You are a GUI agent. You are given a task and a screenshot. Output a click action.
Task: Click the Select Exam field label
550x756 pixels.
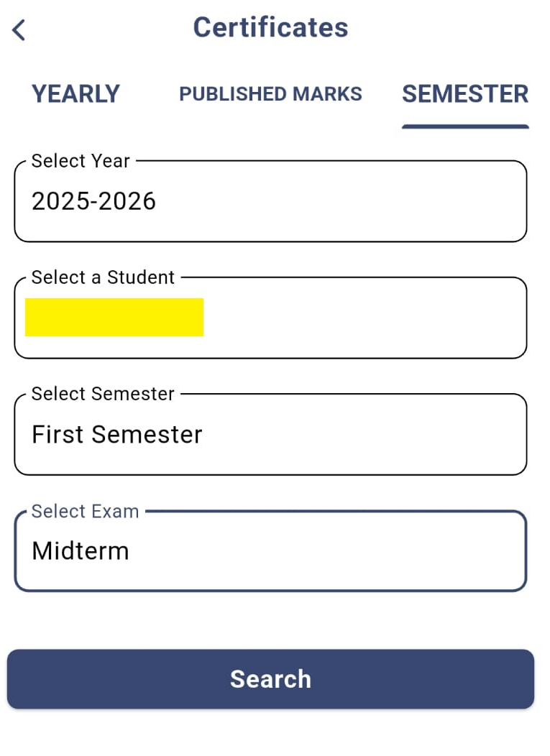click(x=85, y=511)
